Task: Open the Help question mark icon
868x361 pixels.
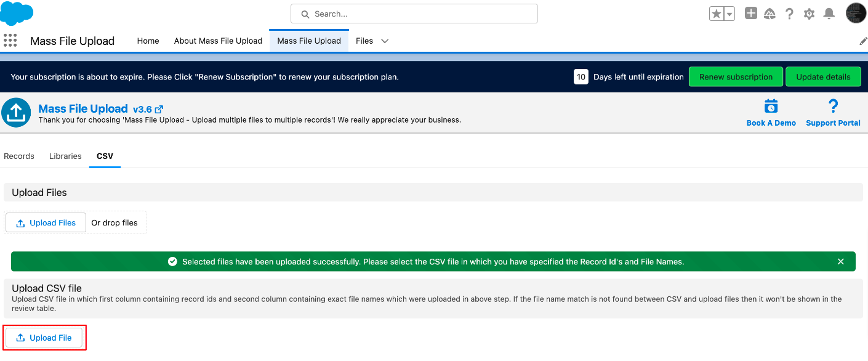Action: point(789,14)
